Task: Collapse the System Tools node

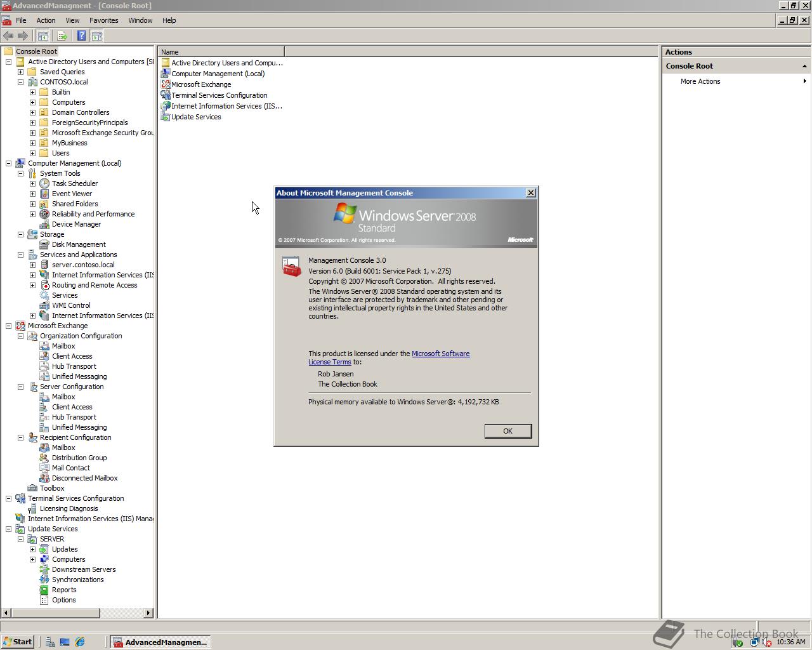Action: point(20,173)
